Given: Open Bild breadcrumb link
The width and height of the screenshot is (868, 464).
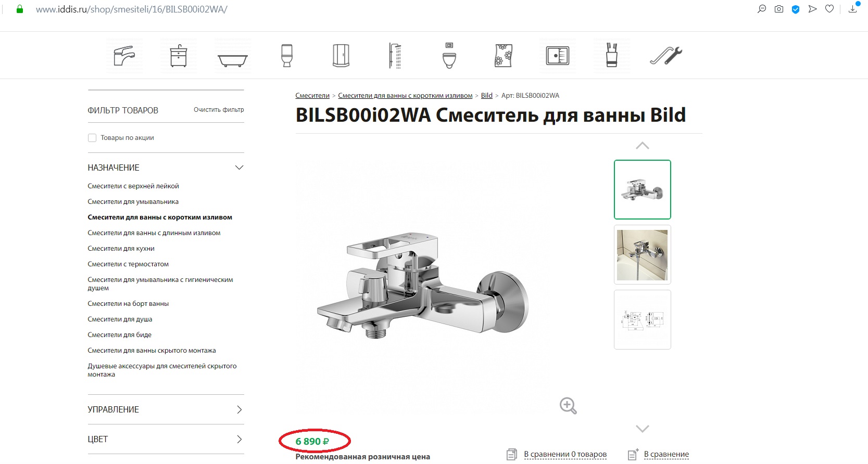Looking at the screenshot, I should point(487,96).
